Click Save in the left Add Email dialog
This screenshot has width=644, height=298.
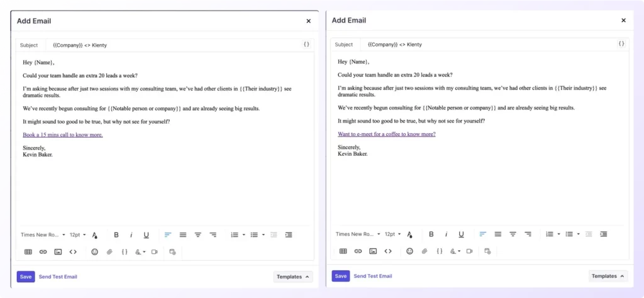pyautogui.click(x=26, y=277)
